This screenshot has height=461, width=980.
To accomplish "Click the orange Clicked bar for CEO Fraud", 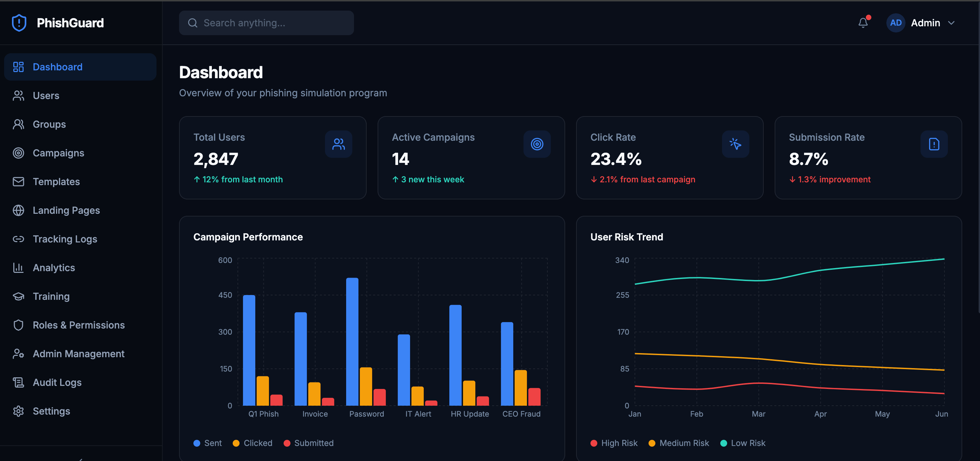I will [x=521, y=388].
